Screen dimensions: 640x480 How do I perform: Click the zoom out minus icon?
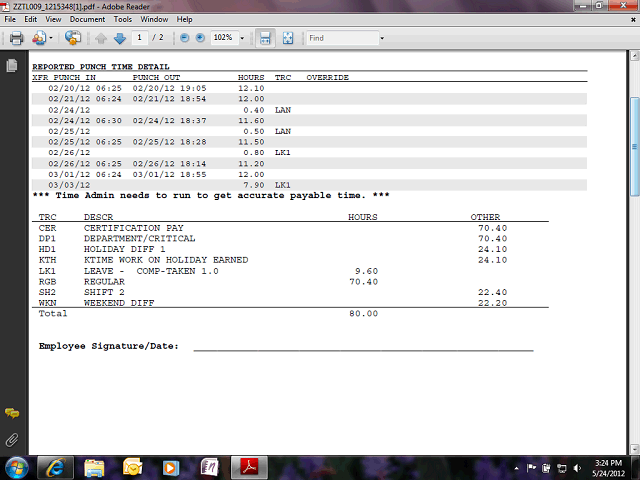(184, 38)
